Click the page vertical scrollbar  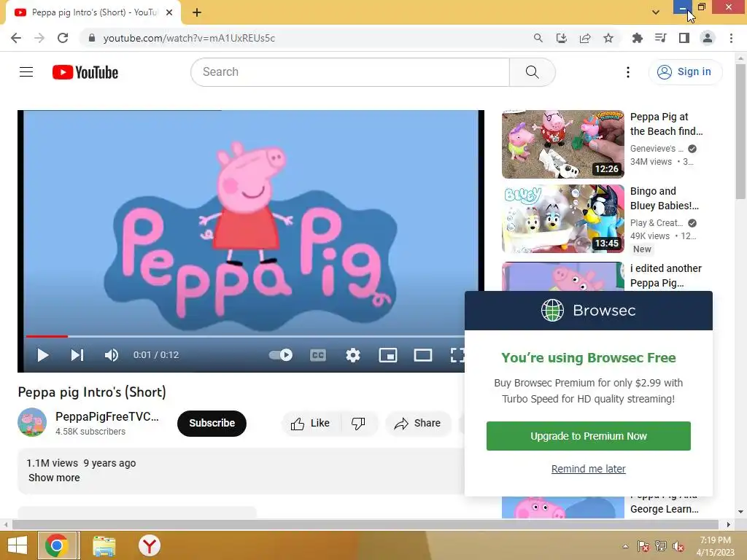740,131
